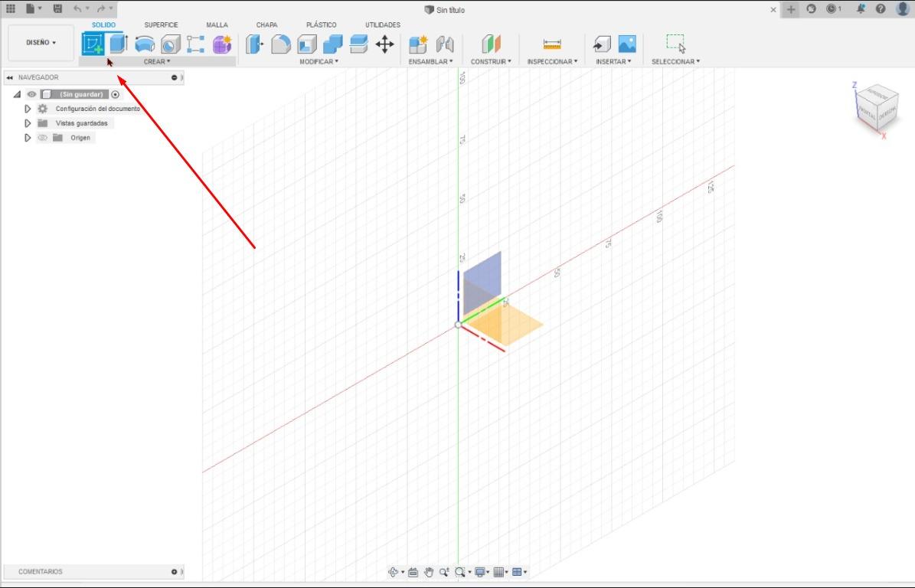Click the Measure tool icon
Viewport: 915px width, 588px height.
click(x=552, y=44)
